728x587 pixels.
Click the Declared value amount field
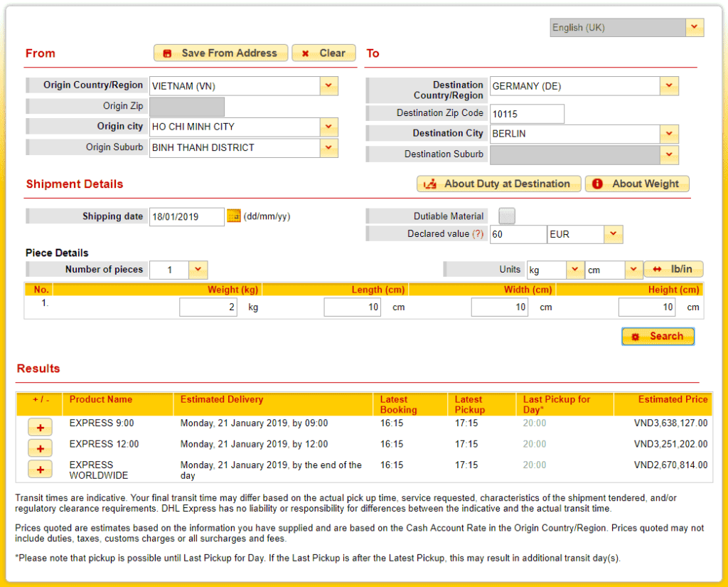518,234
